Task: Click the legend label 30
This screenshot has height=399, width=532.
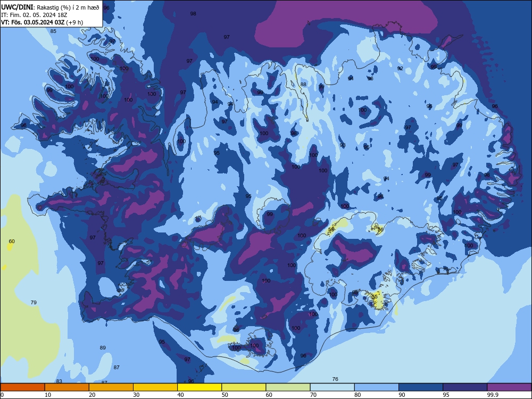Action: click(136, 395)
